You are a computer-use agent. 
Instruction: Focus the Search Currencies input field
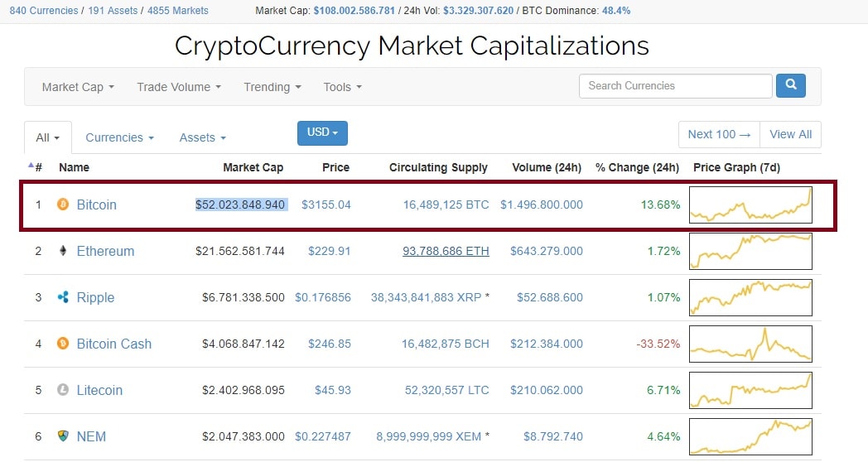tap(675, 86)
